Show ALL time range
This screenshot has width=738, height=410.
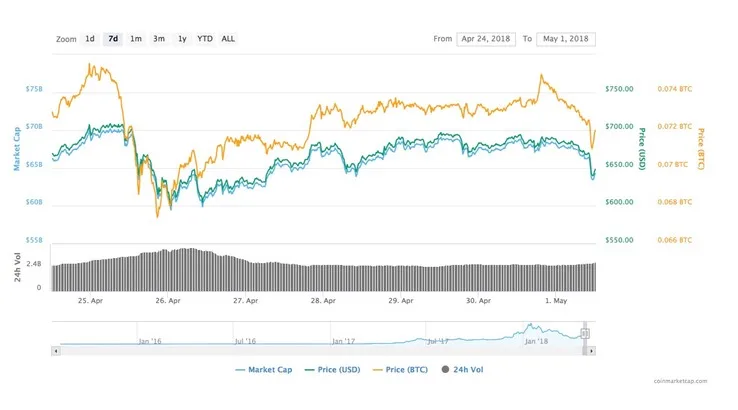point(229,39)
